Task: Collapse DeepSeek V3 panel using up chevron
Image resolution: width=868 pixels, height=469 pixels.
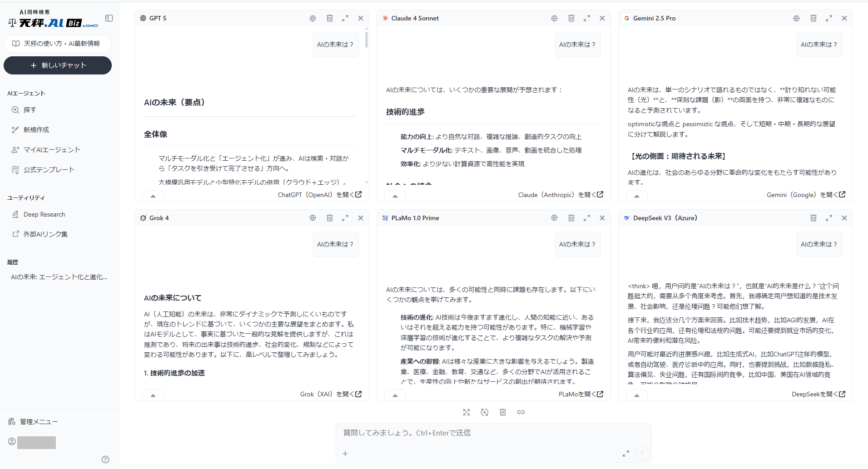Action: click(637, 395)
